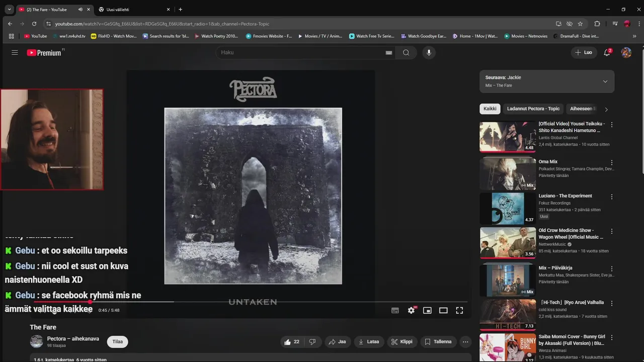Open options menu for Old Crow Medicine Show
The height and width of the screenshot is (362, 644).
pos(612,231)
